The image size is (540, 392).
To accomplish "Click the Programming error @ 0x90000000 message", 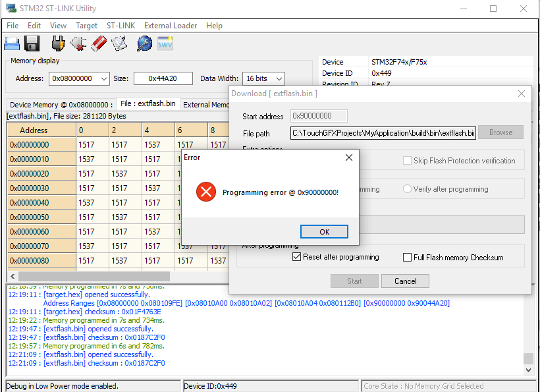I will click(281, 192).
